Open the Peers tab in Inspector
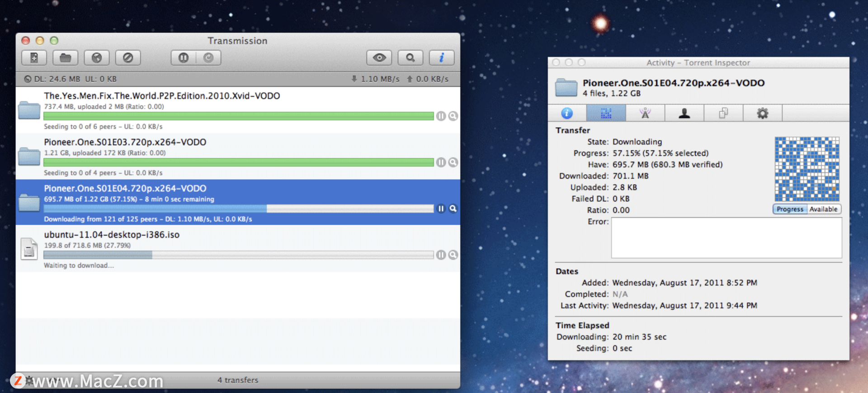Viewport: 868px width, 393px height. pos(684,113)
